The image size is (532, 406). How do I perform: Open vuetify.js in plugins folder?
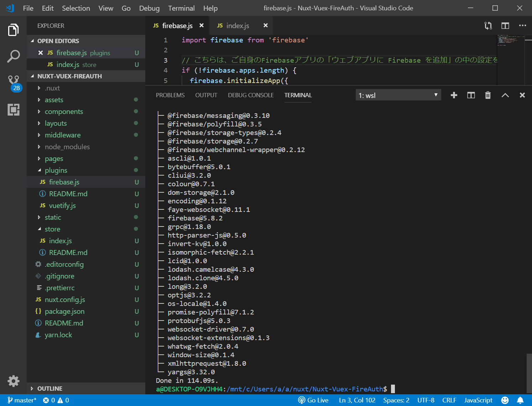(86, 205)
